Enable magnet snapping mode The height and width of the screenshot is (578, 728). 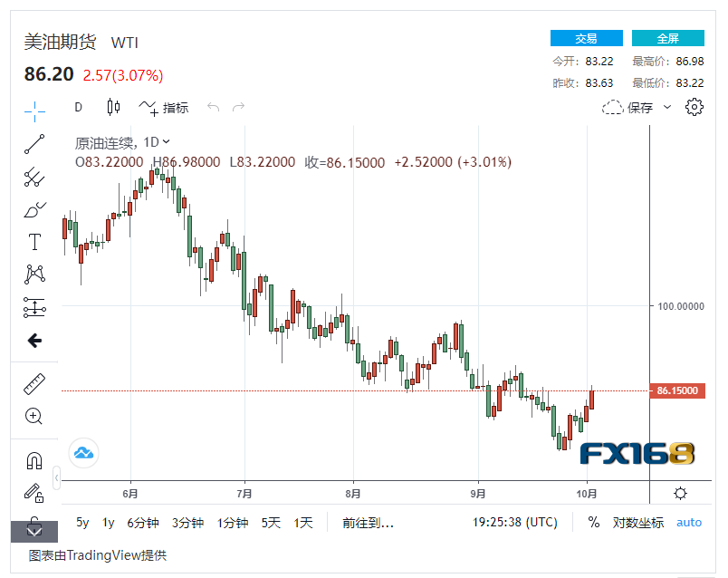pyautogui.click(x=34, y=460)
